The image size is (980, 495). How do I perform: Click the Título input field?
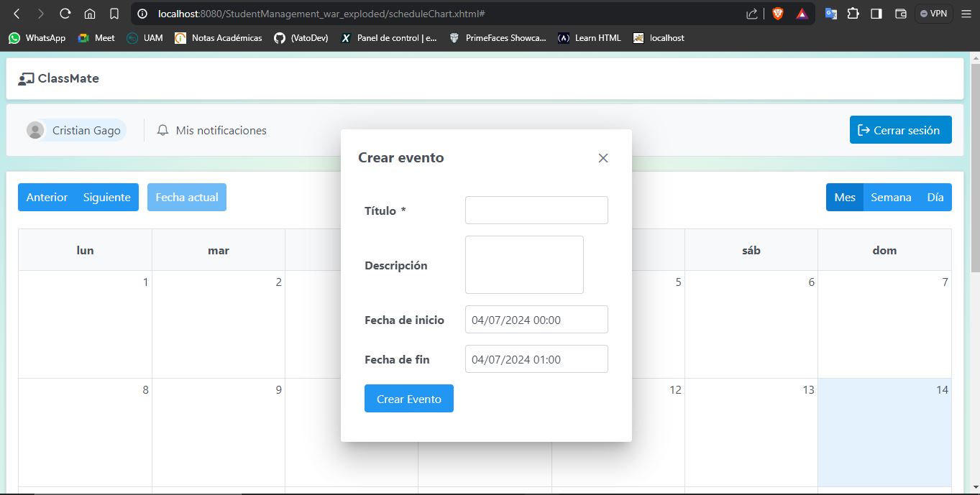(x=536, y=211)
